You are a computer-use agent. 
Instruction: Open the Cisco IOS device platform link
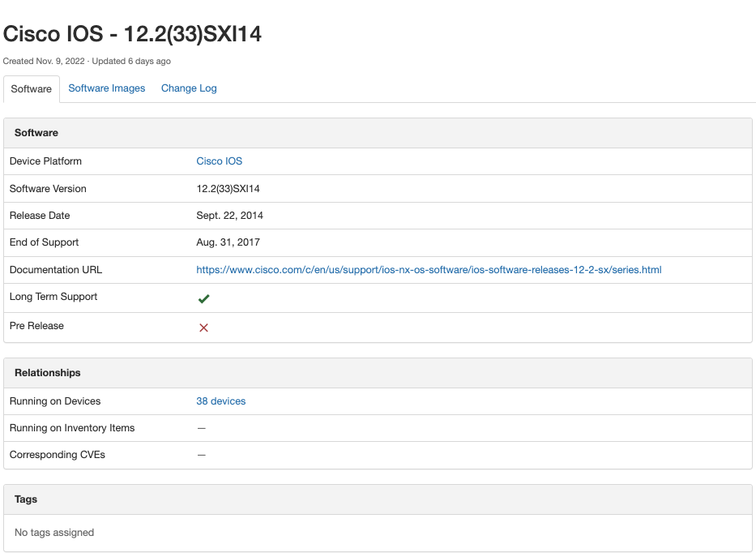[219, 161]
